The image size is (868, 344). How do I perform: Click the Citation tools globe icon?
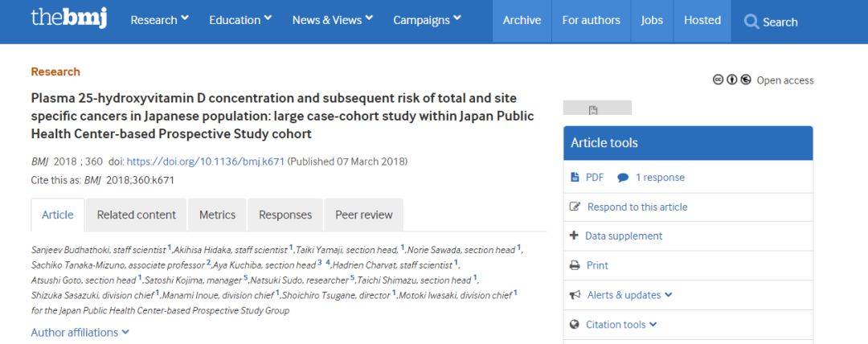[574, 325]
